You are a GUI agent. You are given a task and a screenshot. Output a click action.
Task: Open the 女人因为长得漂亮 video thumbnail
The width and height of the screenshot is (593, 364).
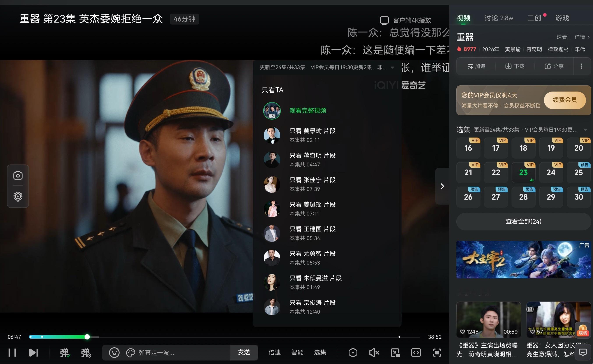coord(558,320)
